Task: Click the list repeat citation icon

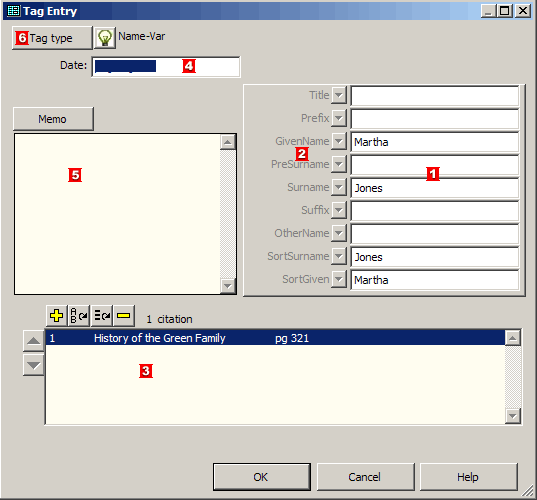Action: tap(102, 315)
